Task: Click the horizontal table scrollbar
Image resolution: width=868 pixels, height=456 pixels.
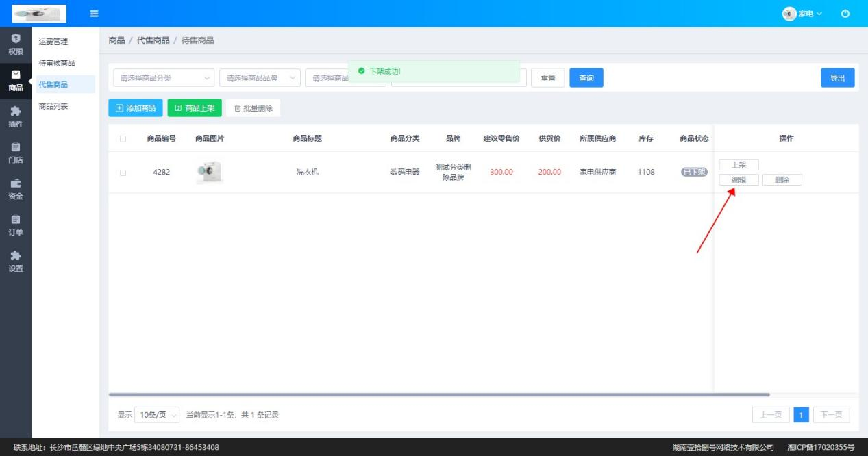Action: coord(438,395)
